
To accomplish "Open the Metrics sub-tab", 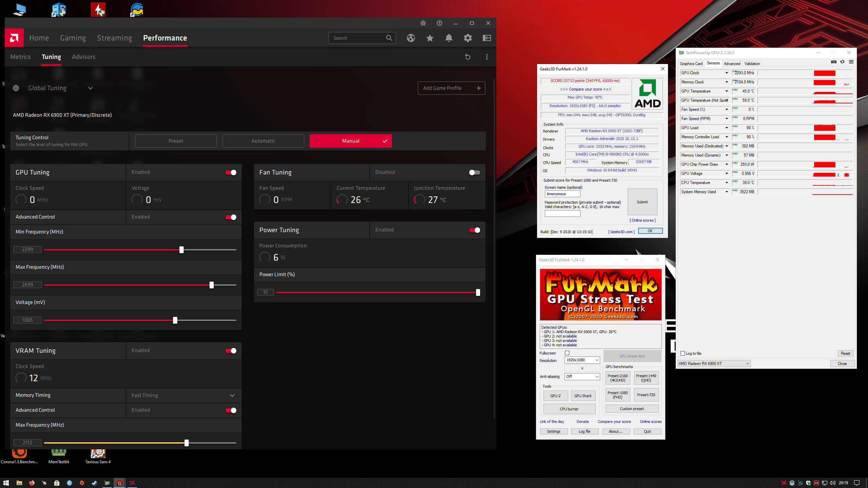I will tap(20, 57).
